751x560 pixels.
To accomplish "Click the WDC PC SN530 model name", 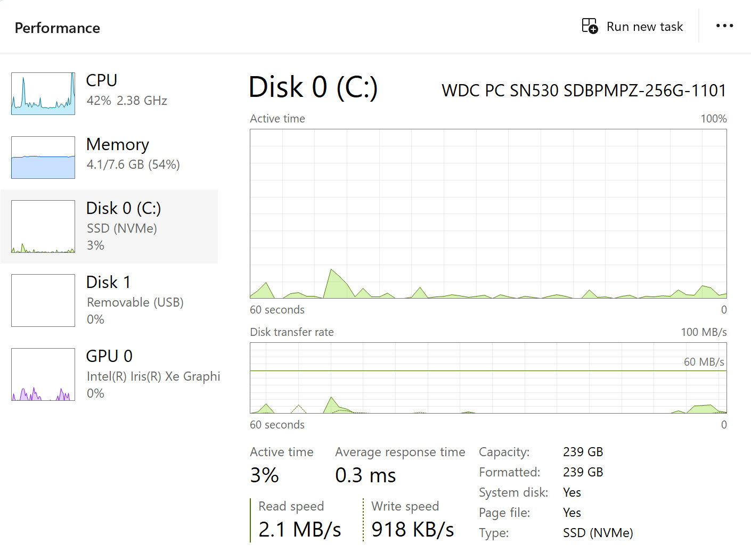I will point(584,90).
